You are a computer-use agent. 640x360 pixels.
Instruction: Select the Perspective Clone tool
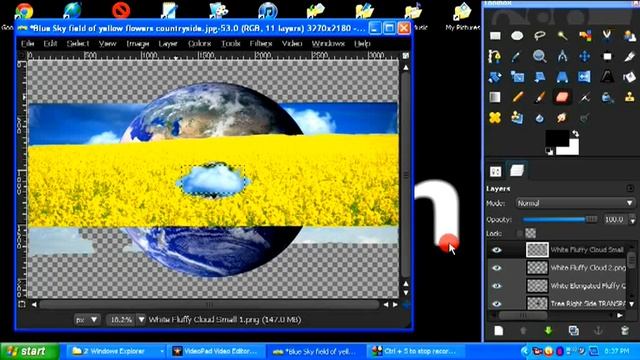pos(517,118)
